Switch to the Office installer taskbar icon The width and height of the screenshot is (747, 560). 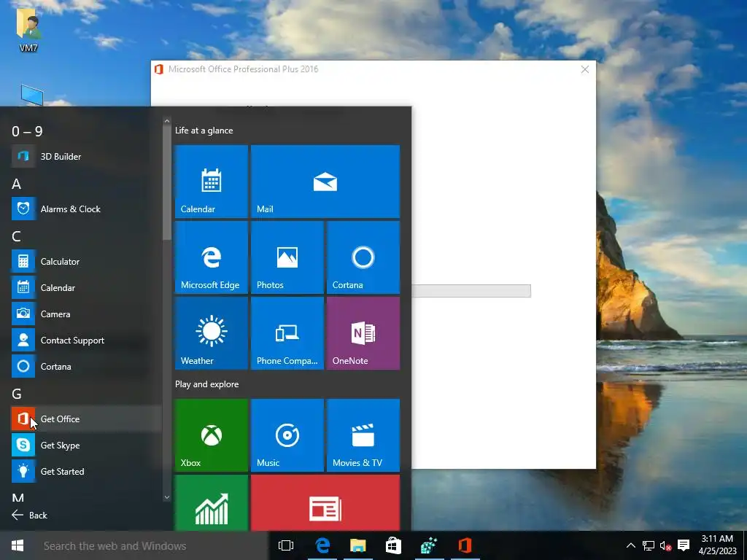point(465,545)
